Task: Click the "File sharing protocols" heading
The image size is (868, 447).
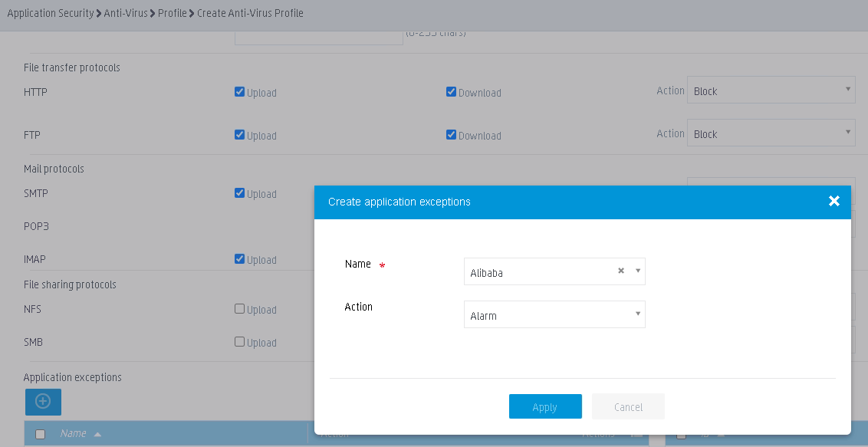Action: [x=70, y=284]
